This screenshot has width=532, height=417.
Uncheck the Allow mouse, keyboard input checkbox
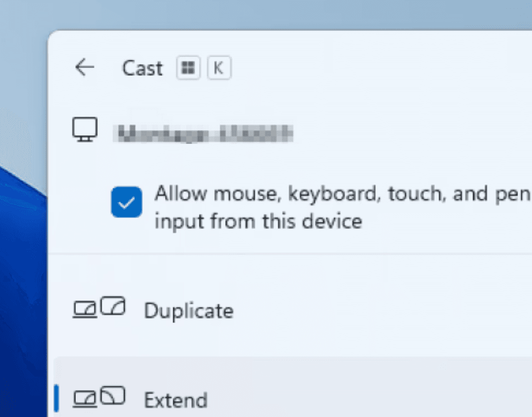(127, 202)
